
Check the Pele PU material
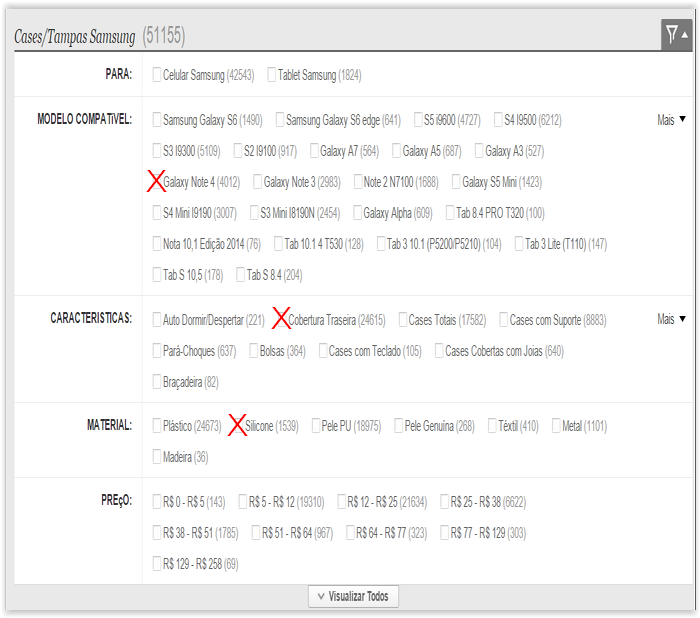[x=316, y=426]
